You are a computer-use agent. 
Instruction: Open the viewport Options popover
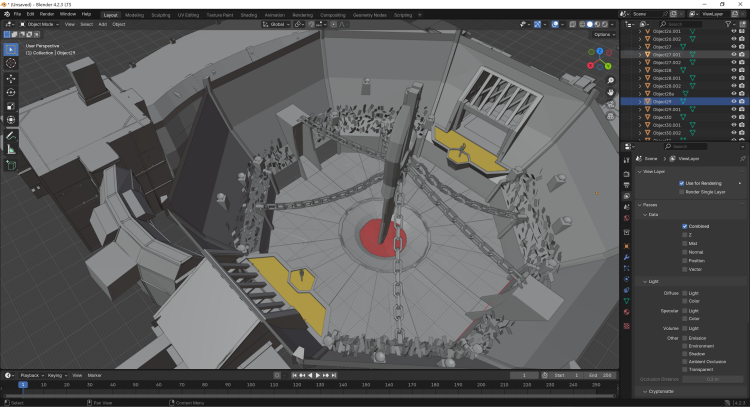601,34
